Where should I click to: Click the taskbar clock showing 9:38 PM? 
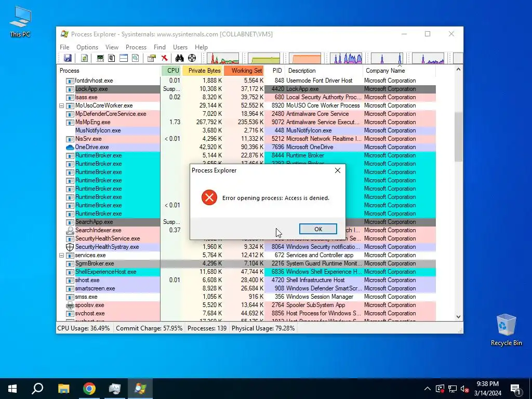[x=487, y=389]
